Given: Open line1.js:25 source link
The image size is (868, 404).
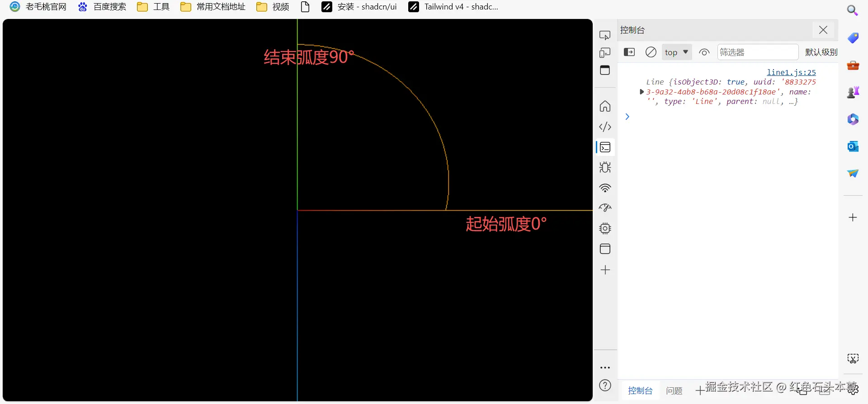Looking at the screenshot, I should click(x=791, y=72).
